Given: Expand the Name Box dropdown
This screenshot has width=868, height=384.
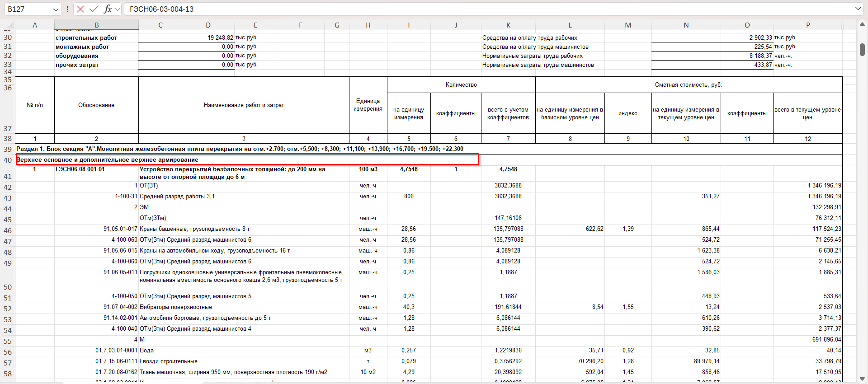Looking at the screenshot, I should click(x=56, y=9).
